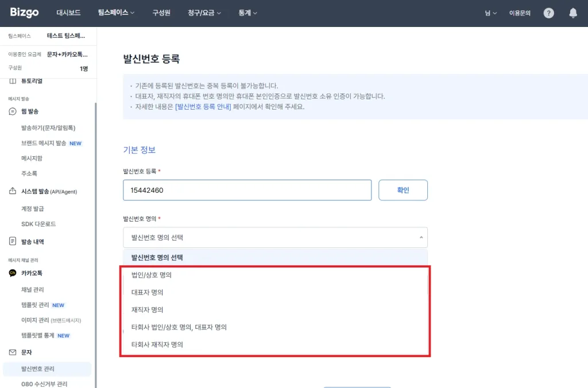The image size is (588, 388).
Task: Click the 카카오톡 channel icon
Action: (13, 273)
